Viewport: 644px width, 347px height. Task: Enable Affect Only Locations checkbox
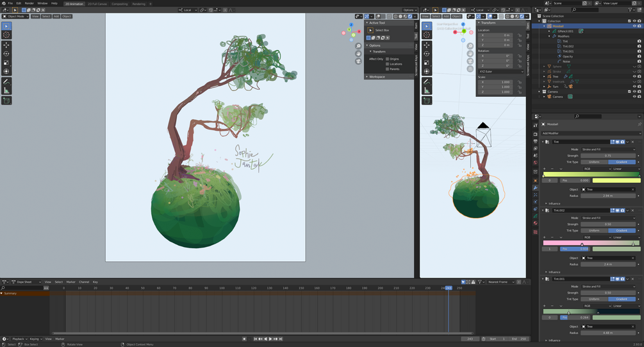pyautogui.click(x=387, y=63)
